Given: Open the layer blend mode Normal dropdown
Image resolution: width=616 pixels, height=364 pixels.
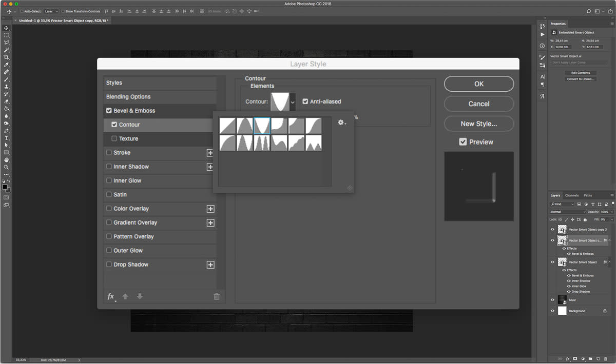Looking at the screenshot, I should (568, 212).
